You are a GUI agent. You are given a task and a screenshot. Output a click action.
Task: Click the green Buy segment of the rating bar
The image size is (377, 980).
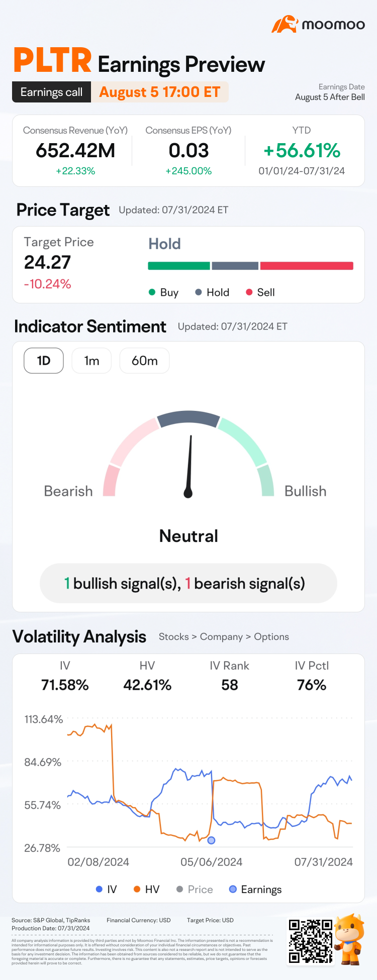(178, 266)
